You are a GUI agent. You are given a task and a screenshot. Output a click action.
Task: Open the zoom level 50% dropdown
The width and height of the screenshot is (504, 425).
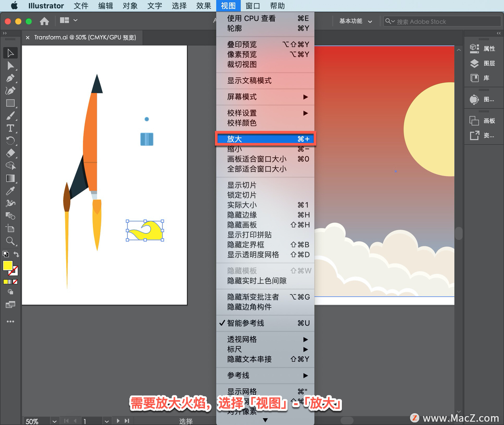pyautogui.click(x=54, y=421)
